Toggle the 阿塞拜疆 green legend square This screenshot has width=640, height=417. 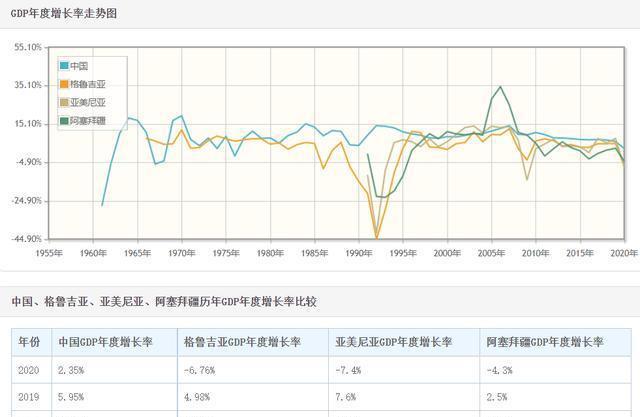[x=64, y=121]
